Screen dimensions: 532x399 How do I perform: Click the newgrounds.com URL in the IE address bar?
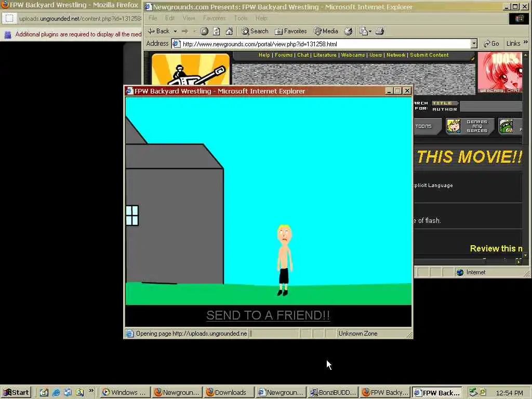tap(260, 44)
